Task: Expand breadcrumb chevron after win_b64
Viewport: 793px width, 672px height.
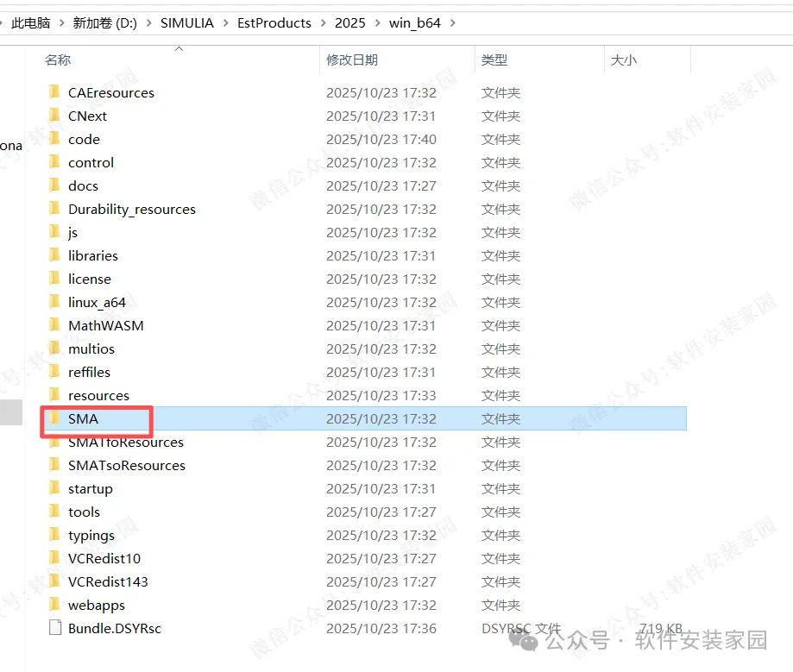Action: tap(453, 22)
